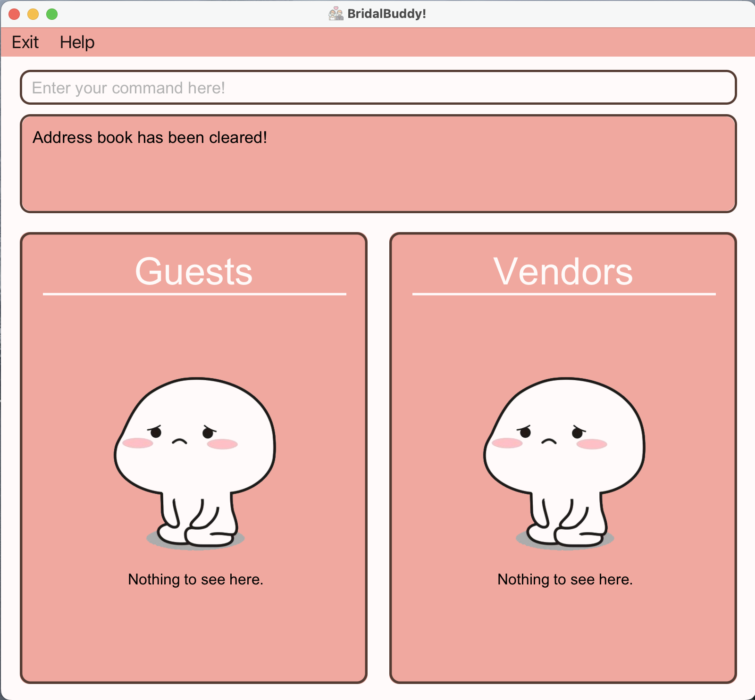This screenshot has width=755, height=700.
Task: Open the Help menu
Action: (77, 42)
